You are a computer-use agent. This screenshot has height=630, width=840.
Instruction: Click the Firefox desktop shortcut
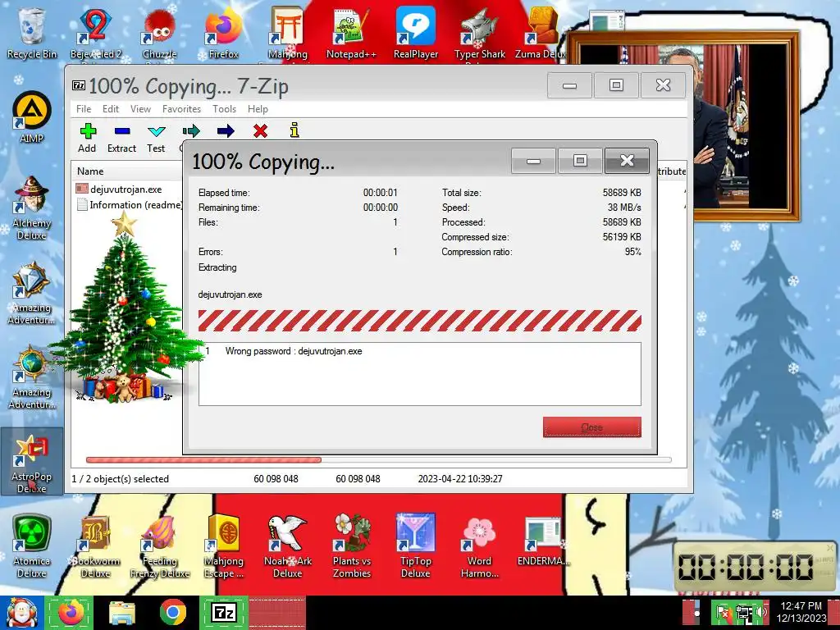223,33
